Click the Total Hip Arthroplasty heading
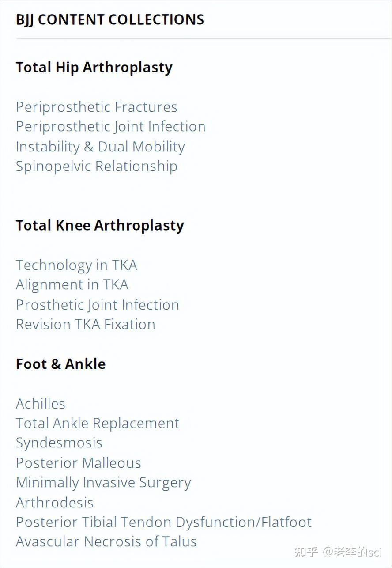The width and height of the screenshot is (392, 568). coord(94,68)
